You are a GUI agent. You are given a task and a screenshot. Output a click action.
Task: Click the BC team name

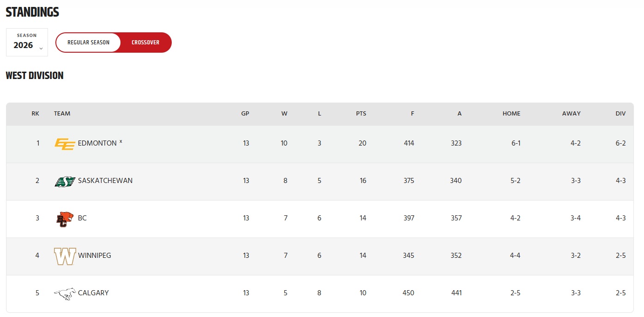(82, 218)
